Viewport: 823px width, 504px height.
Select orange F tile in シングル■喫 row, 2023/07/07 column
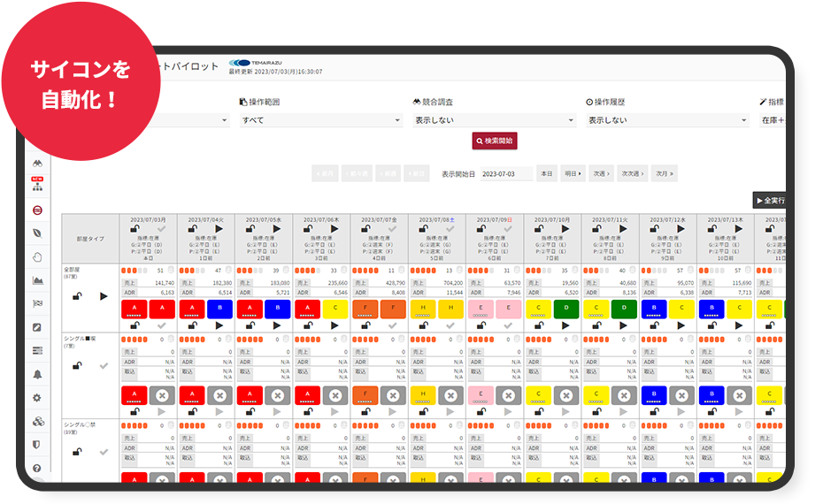[365, 395]
